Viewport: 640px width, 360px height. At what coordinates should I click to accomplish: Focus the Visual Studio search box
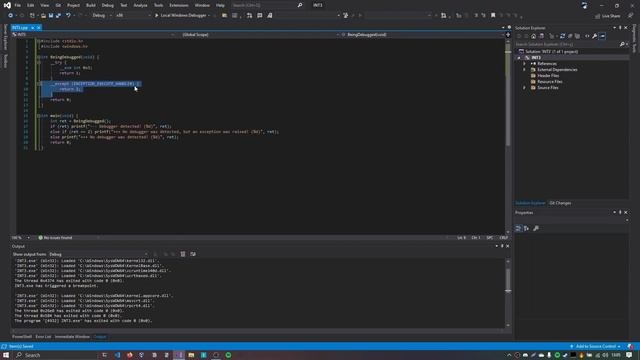click(267, 5)
